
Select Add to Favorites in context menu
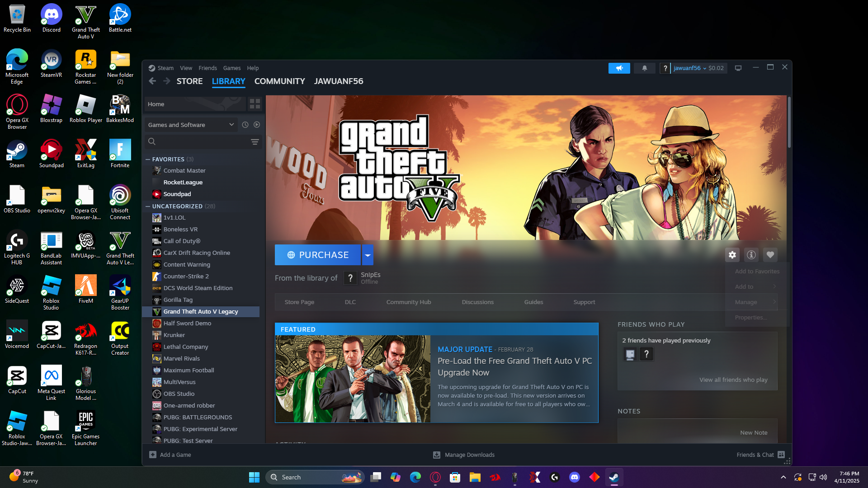[757, 272]
